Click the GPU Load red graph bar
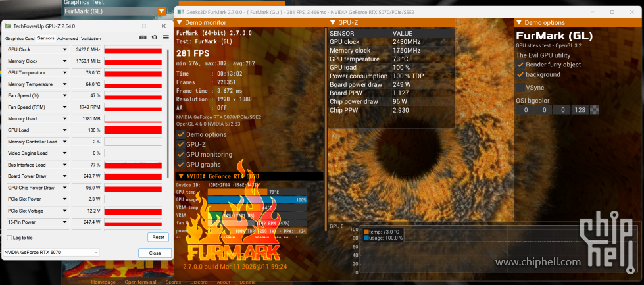The height and width of the screenshot is (285, 644). [133, 130]
